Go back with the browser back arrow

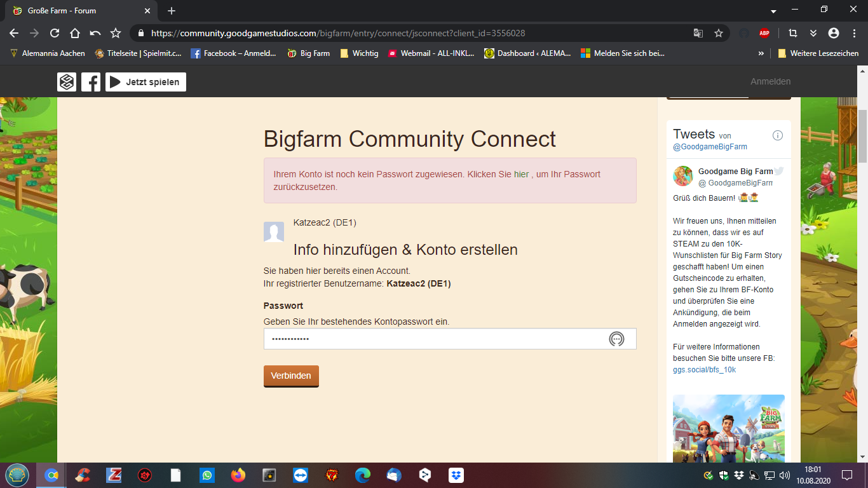pyautogui.click(x=14, y=33)
